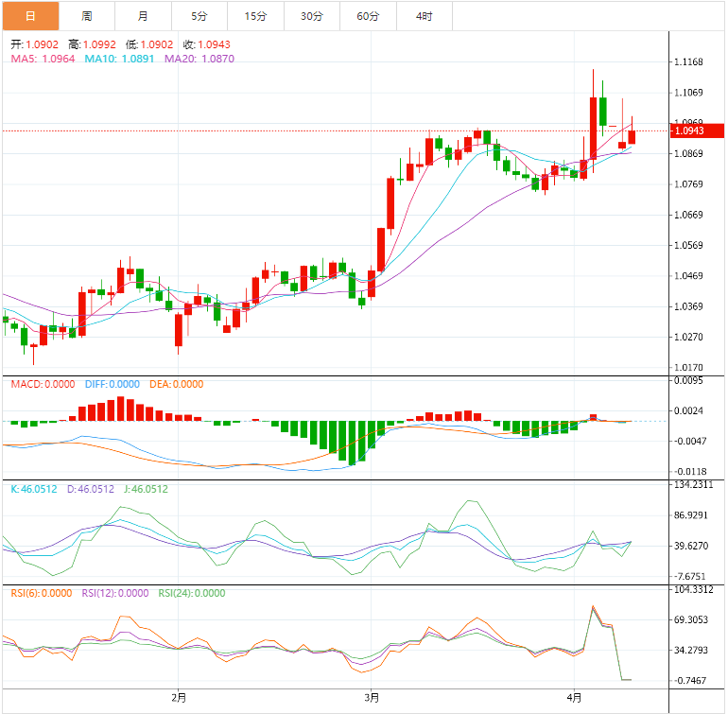Switch to the 5分 chart tab

[199, 16]
